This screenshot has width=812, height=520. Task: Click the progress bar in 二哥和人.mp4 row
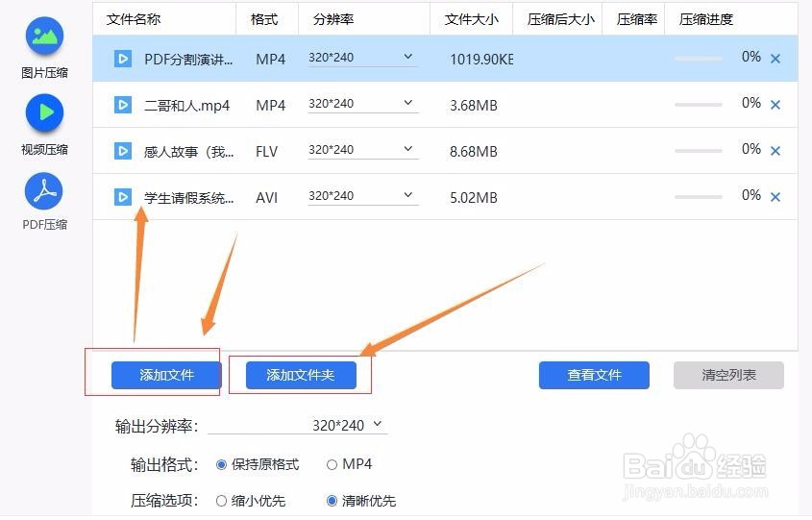point(698,105)
